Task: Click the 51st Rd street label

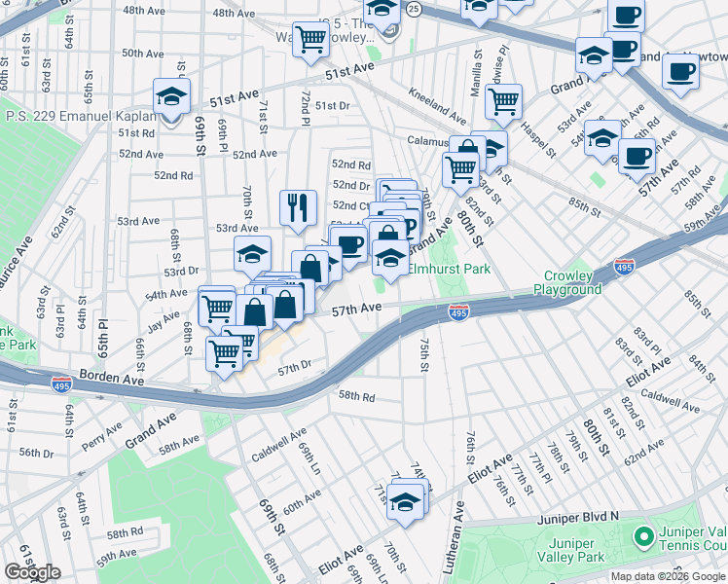Action: tap(136, 132)
